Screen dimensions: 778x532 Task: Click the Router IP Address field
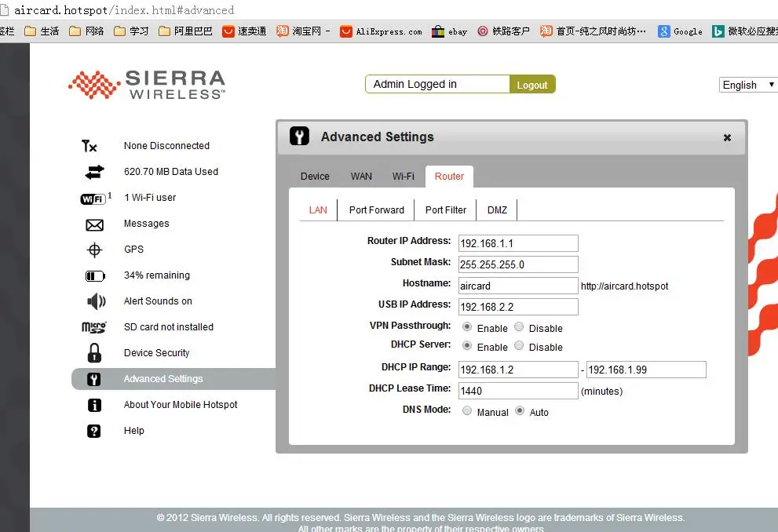click(x=518, y=243)
